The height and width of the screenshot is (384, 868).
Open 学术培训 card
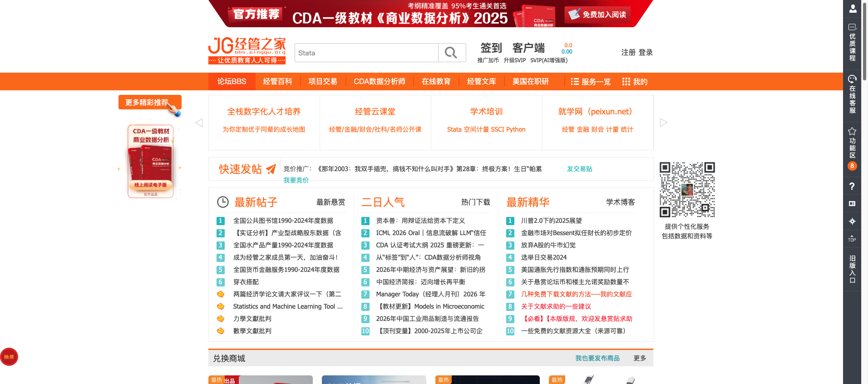(486, 122)
